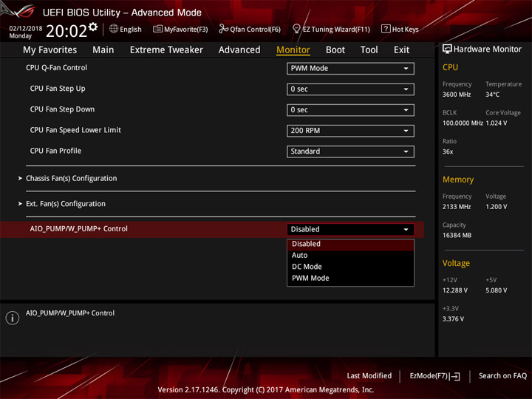The image size is (532, 399).
Task: Choose PWM Mode in the dropdown list
Action: click(x=350, y=279)
